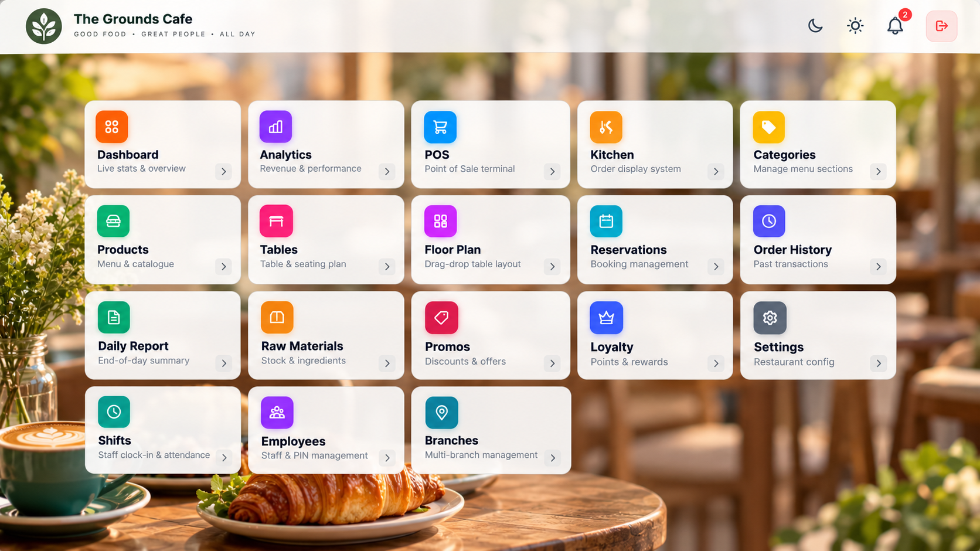Click the chevron arrow on Kitchen card
The height and width of the screenshot is (551, 980).
pyautogui.click(x=716, y=172)
